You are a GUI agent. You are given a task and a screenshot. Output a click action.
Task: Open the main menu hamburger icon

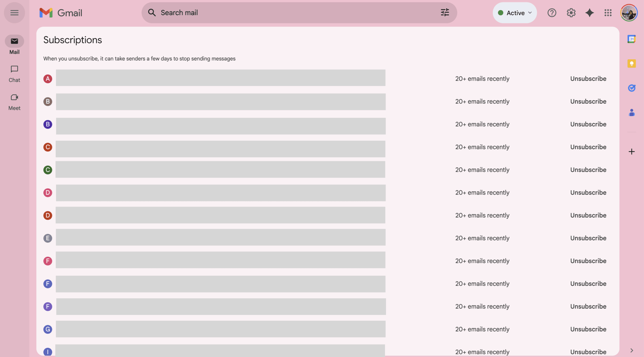coord(14,13)
